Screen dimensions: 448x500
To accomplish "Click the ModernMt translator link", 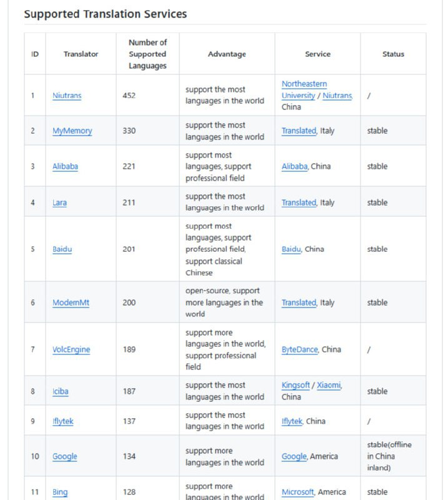I will tap(71, 302).
